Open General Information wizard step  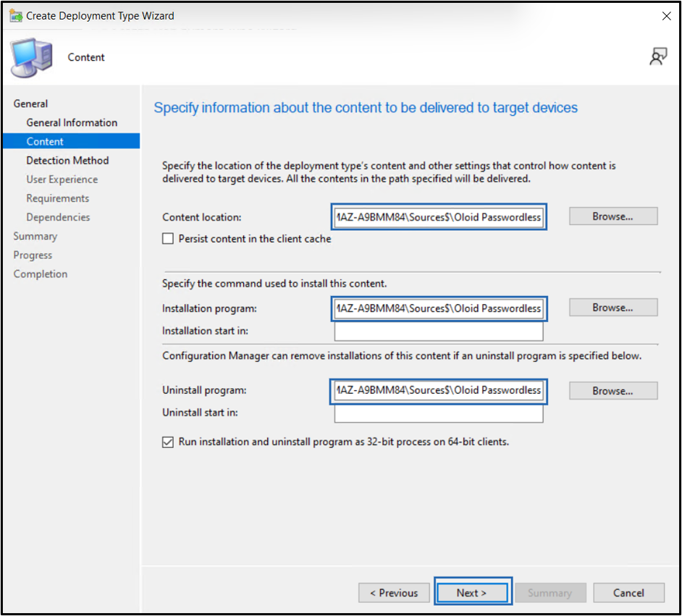click(x=72, y=122)
